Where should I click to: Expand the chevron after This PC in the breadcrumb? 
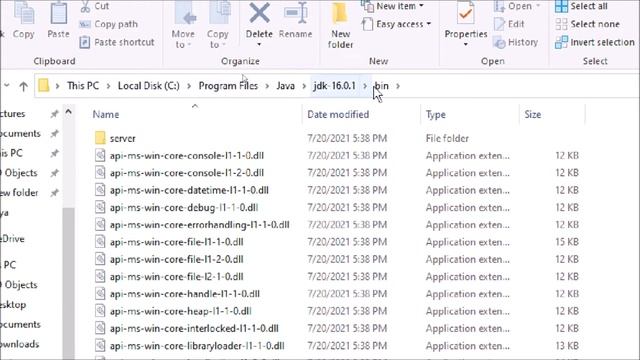[109, 86]
